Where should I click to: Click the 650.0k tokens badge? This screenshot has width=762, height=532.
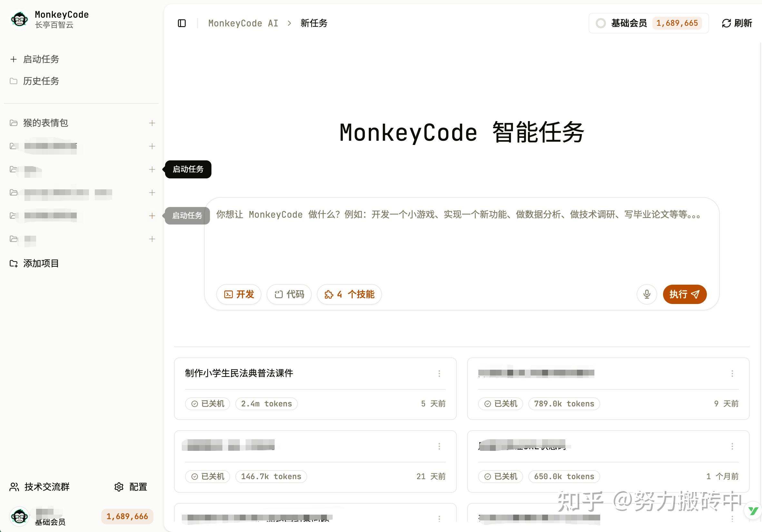pos(564,477)
